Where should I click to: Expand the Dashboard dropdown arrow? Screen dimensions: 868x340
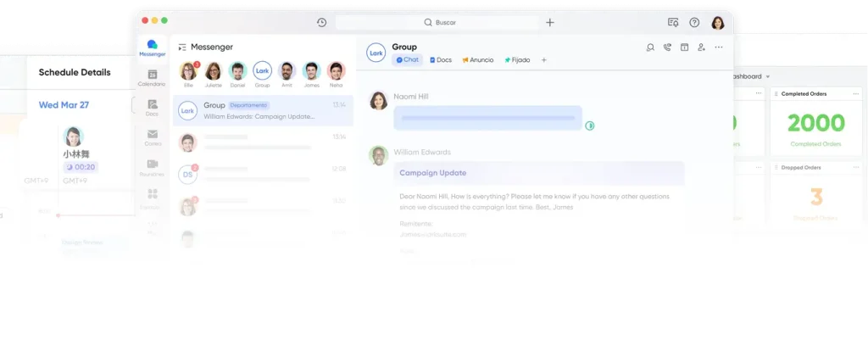(768, 76)
